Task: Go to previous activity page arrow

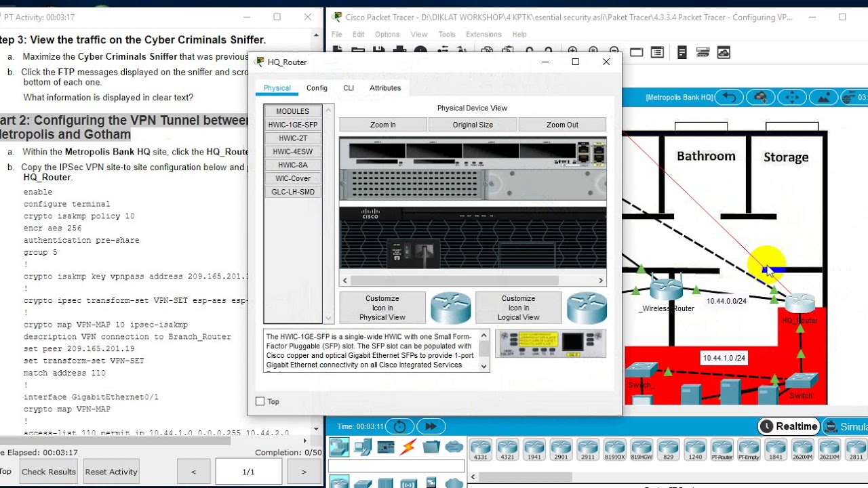Action: click(193, 472)
